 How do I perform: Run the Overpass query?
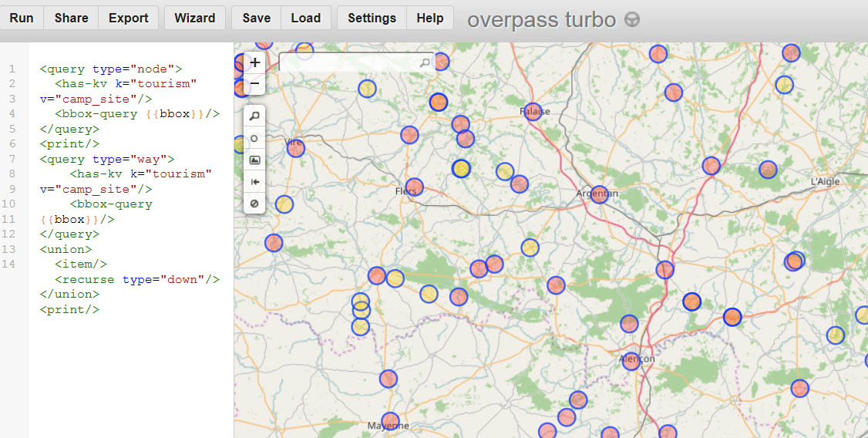[22, 18]
